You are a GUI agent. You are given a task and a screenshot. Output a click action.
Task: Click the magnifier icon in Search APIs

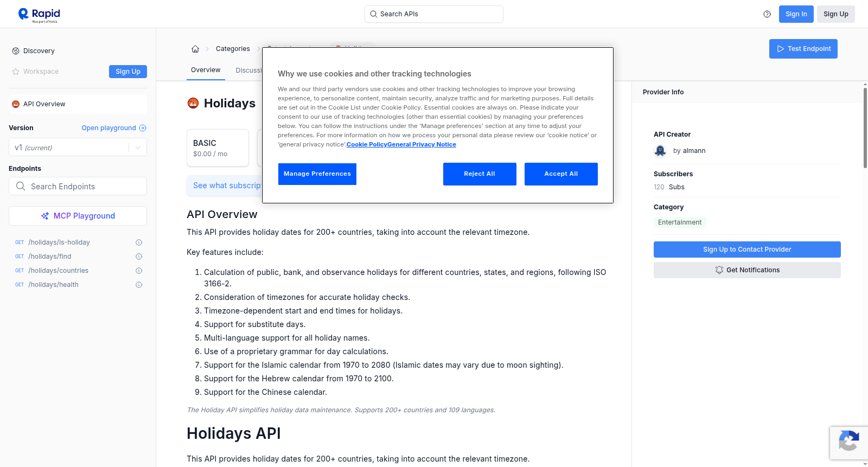[374, 14]
